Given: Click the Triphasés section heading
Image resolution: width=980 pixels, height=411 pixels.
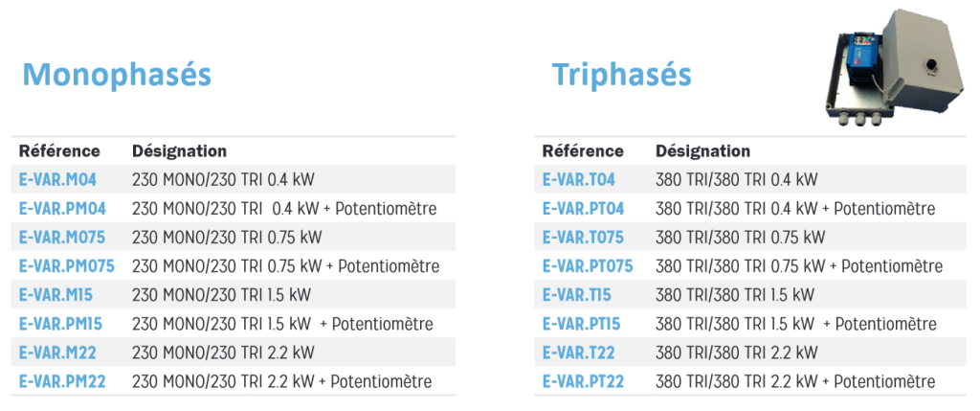Looking at the screenshot, I should (x=622, y=75).
